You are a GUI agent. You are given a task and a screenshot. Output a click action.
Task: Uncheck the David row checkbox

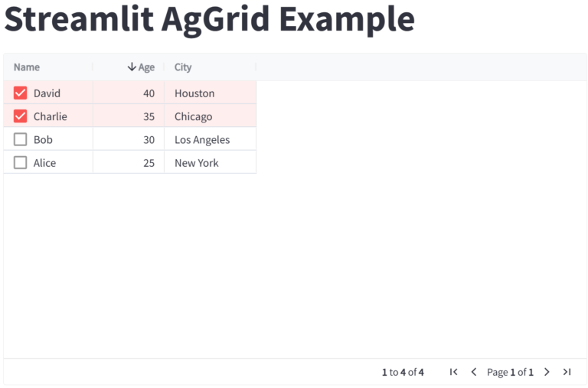[x=20, y=93]
